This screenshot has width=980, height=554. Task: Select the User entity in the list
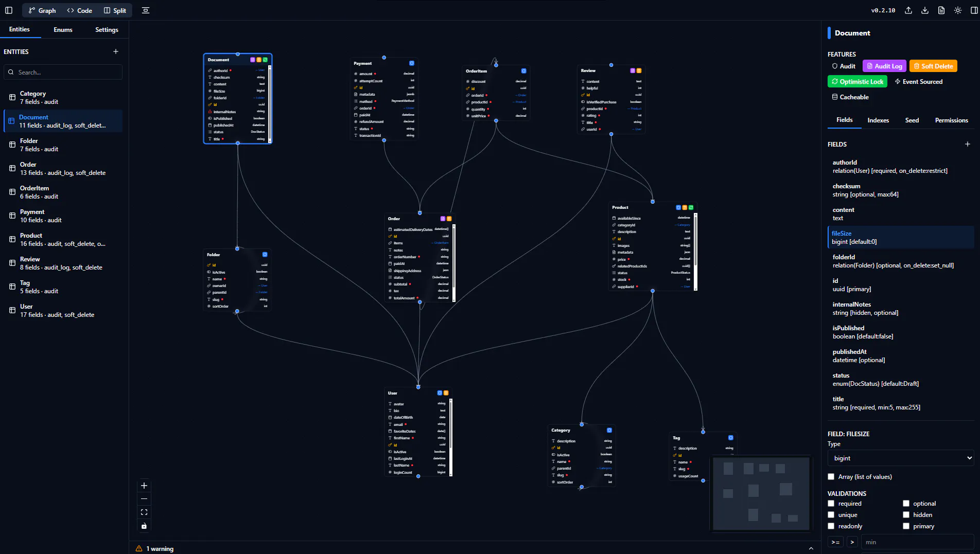point(63,311)
